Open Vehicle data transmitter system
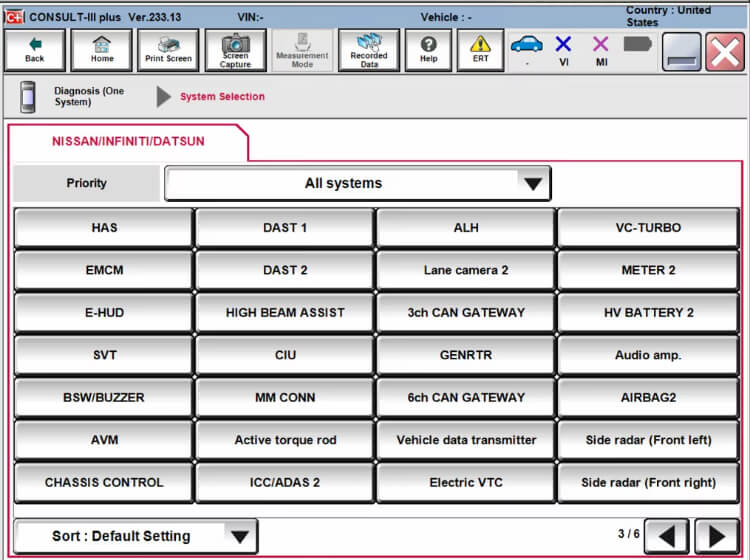Image resolution: width=750 pixels, height=560 pixels. [466, 440]
